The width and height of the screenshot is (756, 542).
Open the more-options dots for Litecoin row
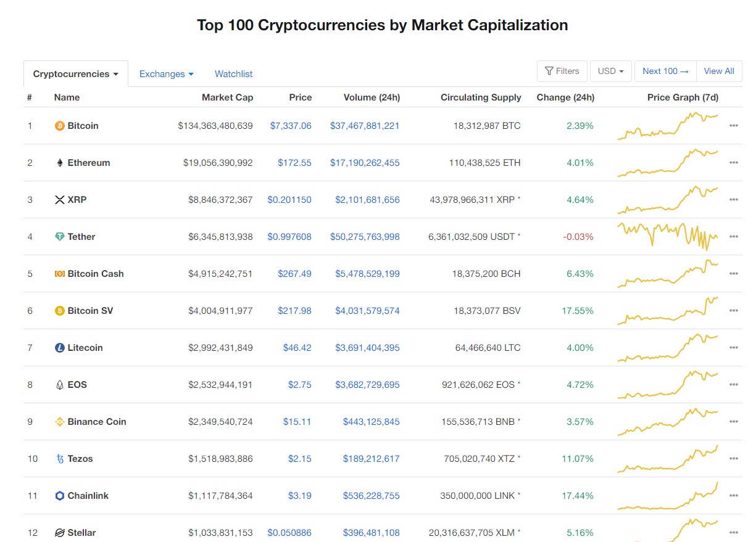pyautogui.click(x=734, y=348)
